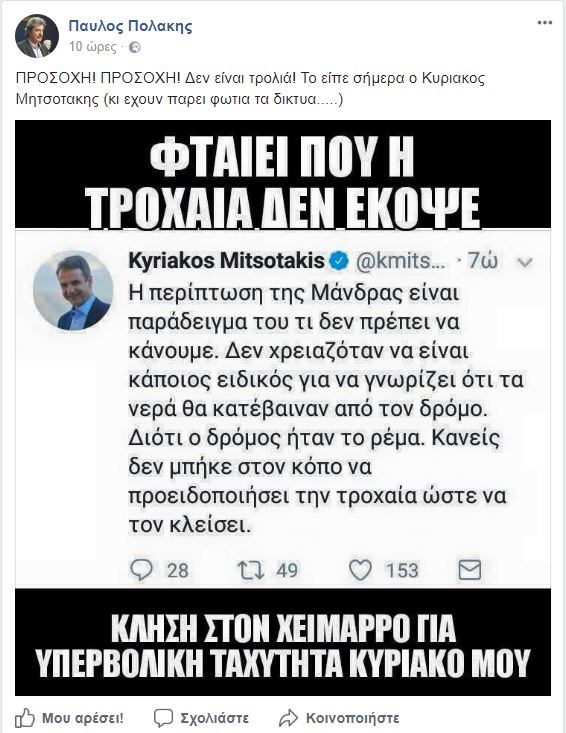Click the blue verified badge
The image size is (566, 733).
pyautogui.click(x=339, y=261)
